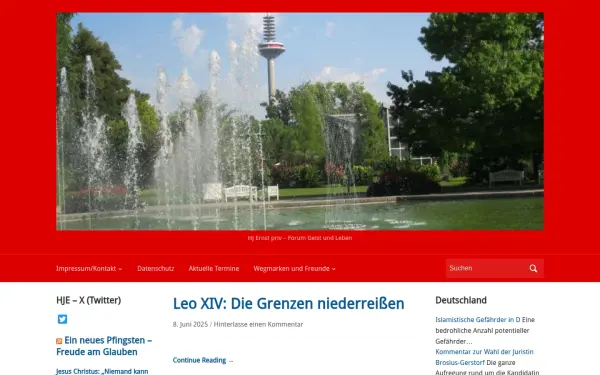Open the Jesus Christus: Niemand kann link
600x375 pixels.
tap(102, 371)
